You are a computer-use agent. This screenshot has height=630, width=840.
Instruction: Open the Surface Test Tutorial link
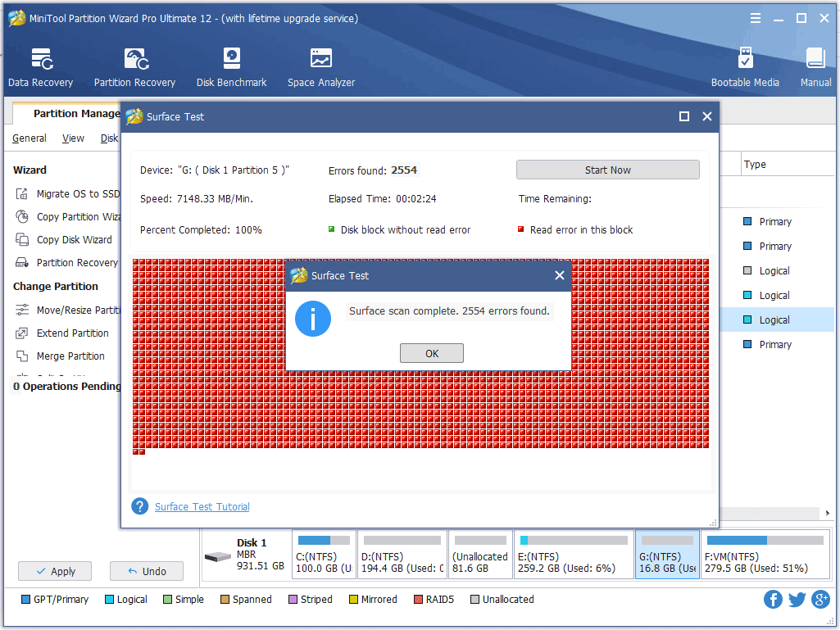point(202,507)
